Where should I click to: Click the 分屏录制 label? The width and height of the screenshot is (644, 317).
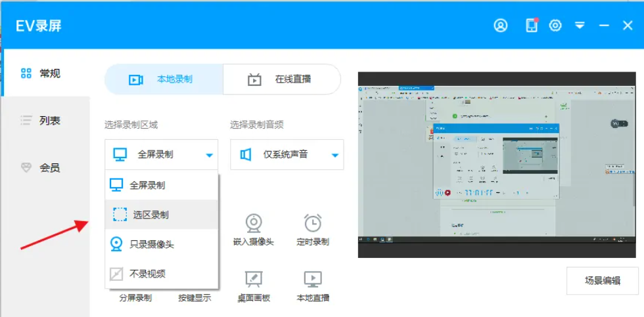click(135, 298)
